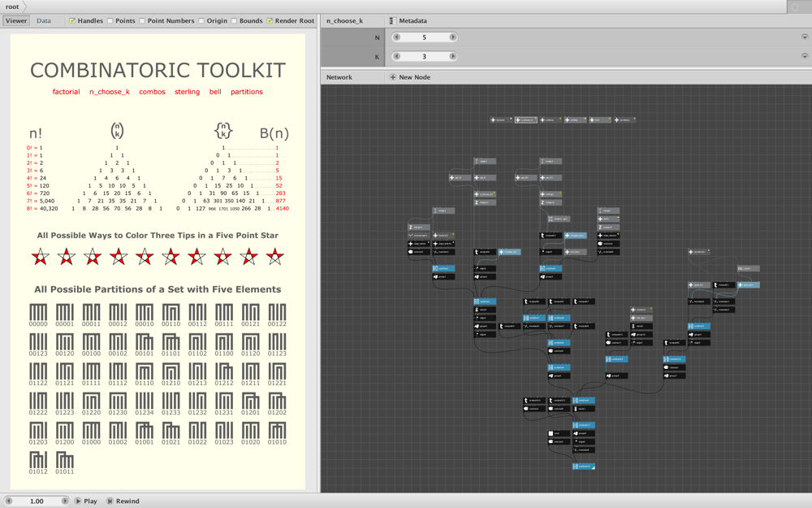
Task: Start animation with the Play button
Action: coord(86,501)
